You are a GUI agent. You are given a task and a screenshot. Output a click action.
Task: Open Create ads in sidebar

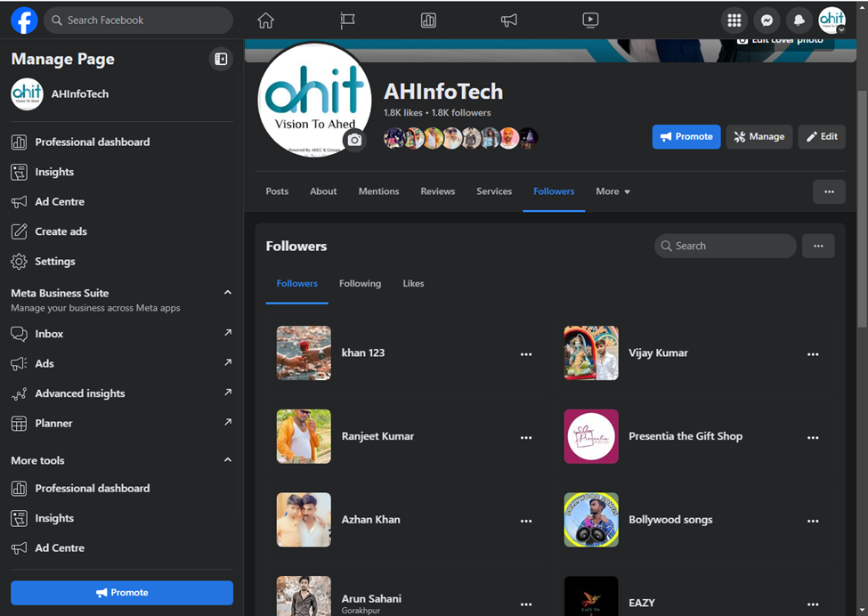coord(122,231)
